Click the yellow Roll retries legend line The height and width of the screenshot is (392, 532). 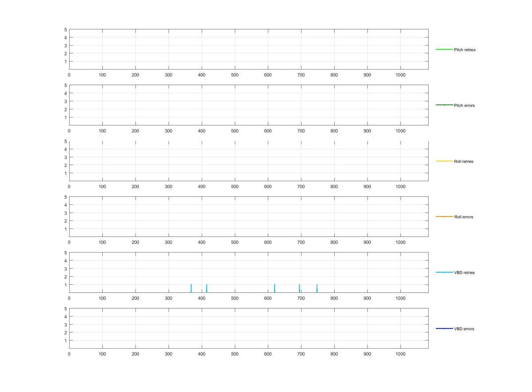coord(444,161)
